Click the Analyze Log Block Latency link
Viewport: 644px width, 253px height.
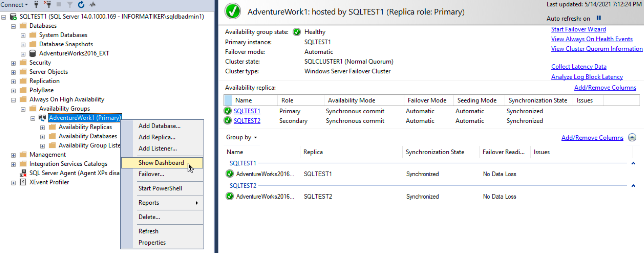587,77
